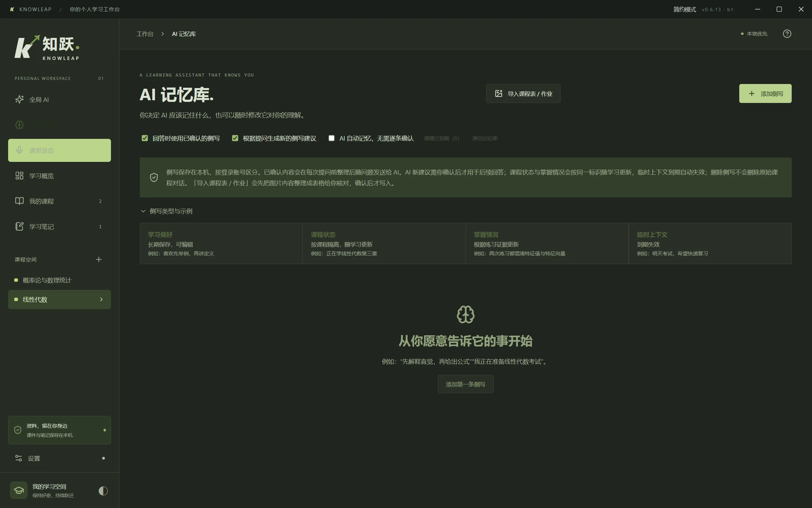Select the 课程状态 example card

point(384,244)
